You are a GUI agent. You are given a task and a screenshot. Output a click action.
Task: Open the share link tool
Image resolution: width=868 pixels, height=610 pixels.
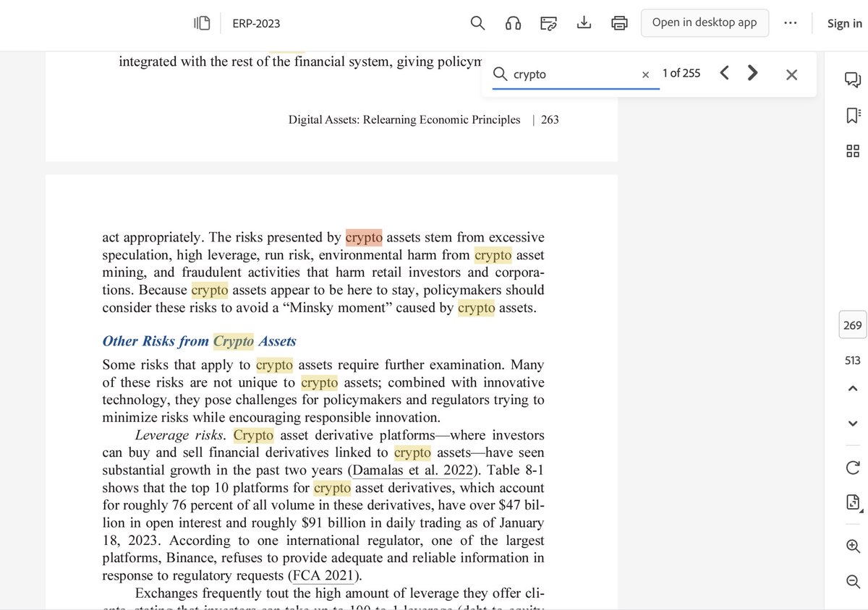[x=548, y=22]
